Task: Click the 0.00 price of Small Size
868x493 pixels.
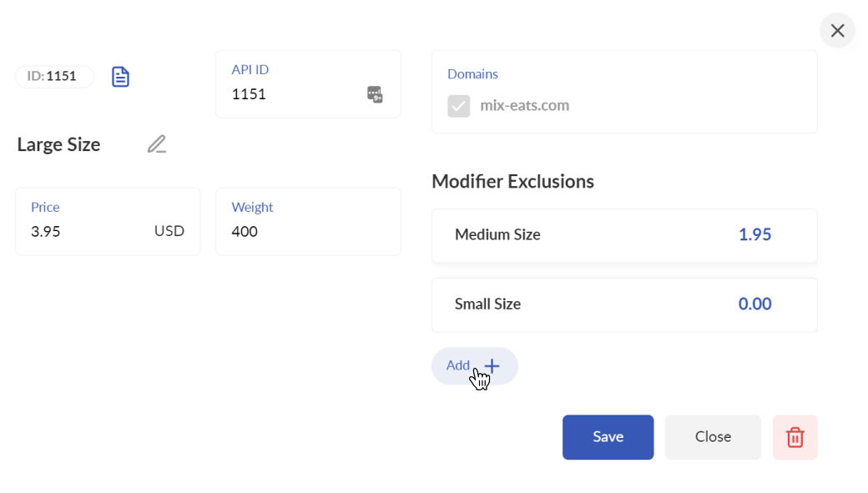Action: (754, 304)
